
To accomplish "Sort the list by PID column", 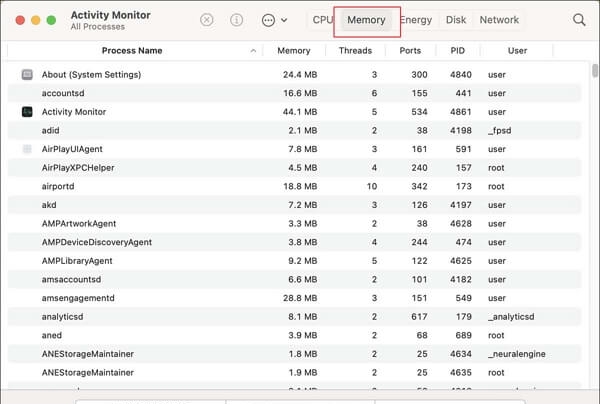I will tap(458, 50).
